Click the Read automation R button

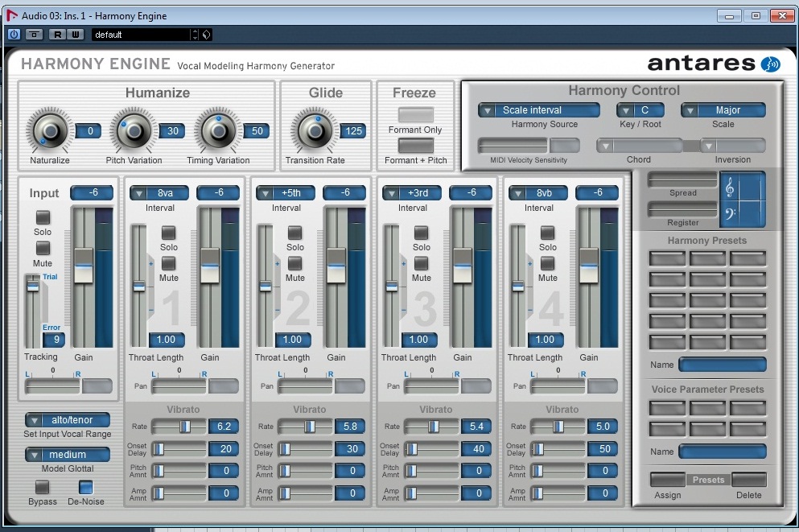[57, 34]
